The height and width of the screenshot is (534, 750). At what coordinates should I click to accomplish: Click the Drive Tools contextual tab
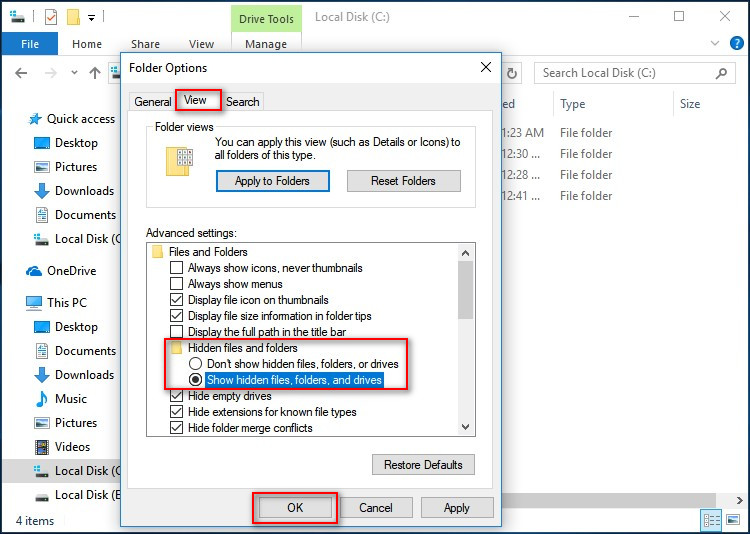point(266,19)
